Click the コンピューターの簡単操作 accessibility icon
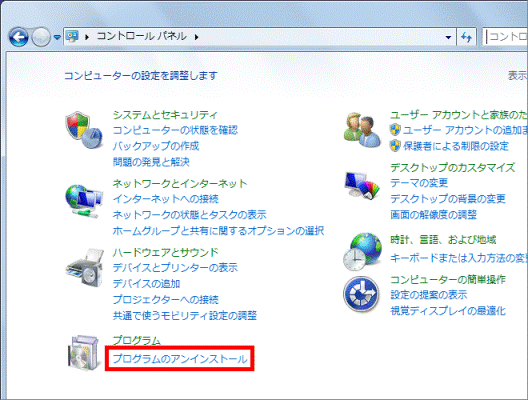Screen dimensions: 528x400 [x=362, y=294]
